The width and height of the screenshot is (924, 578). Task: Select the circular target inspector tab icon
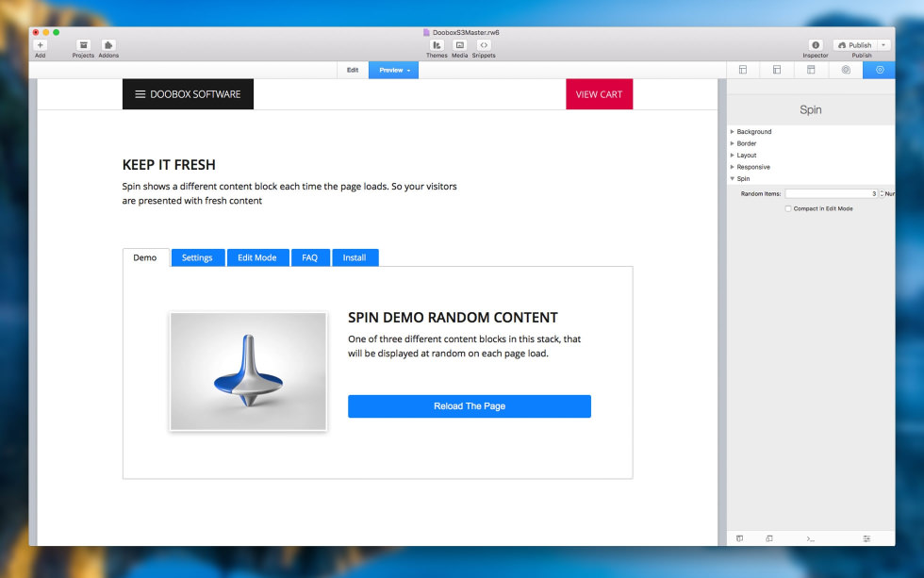[846, 70]
